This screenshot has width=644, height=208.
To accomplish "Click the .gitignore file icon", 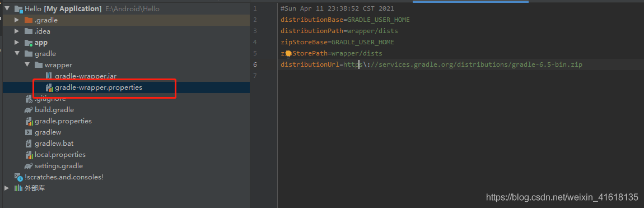I will pyautogui.click(x=29, y=99).
